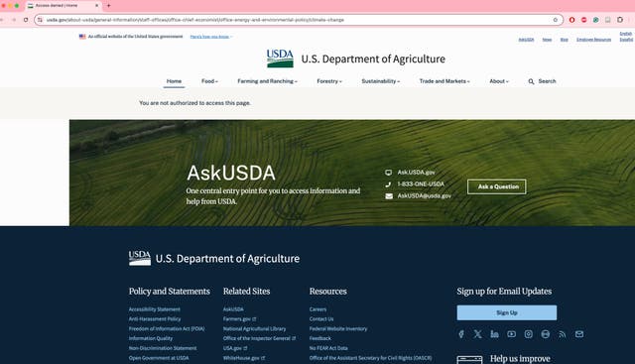Screen dimensions: 635x364
Task: Open Anti-Harassment Policy footer link
Action: 155,319
